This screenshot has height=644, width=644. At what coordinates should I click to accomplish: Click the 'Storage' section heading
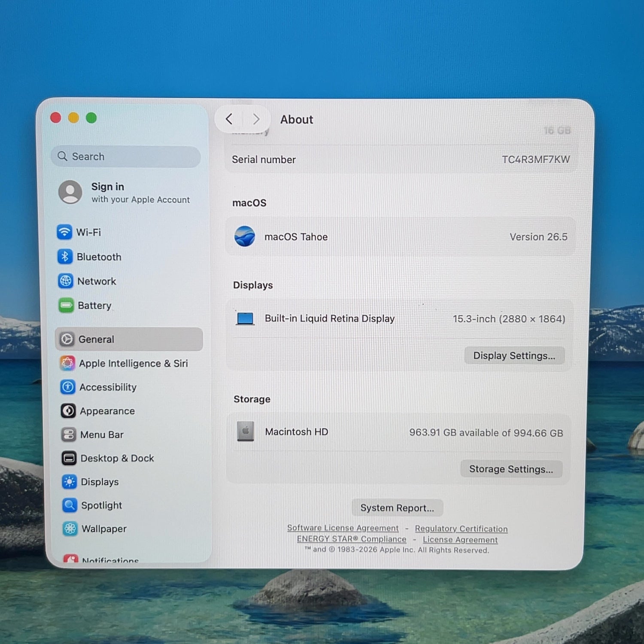(x=252, y=399)
